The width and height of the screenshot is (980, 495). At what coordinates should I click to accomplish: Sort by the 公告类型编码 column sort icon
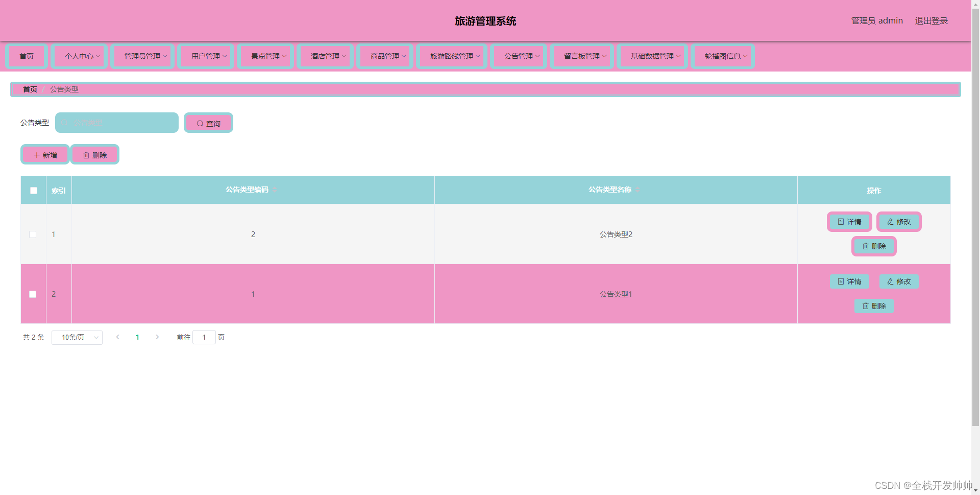[x=275, y=190]
